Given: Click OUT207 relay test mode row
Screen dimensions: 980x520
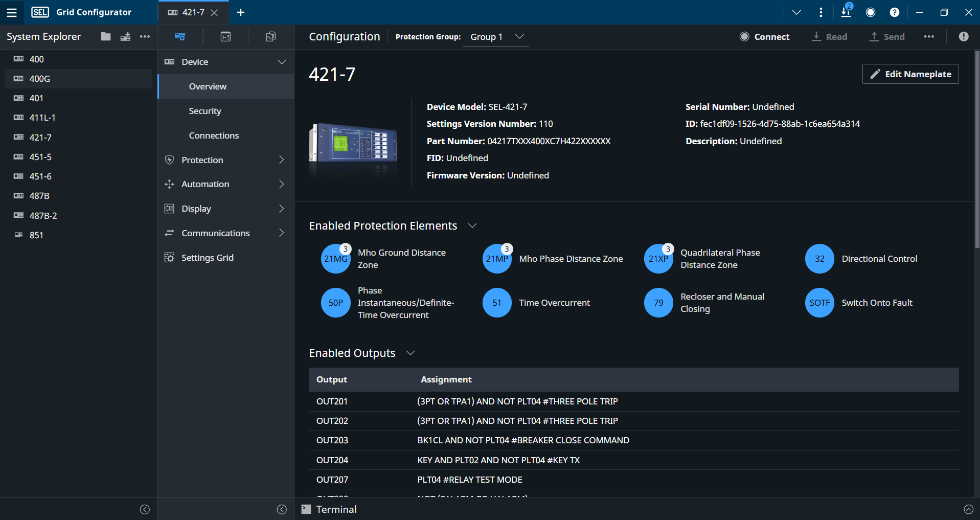Looking at the screenshot, I should click(x=634, y=480).
